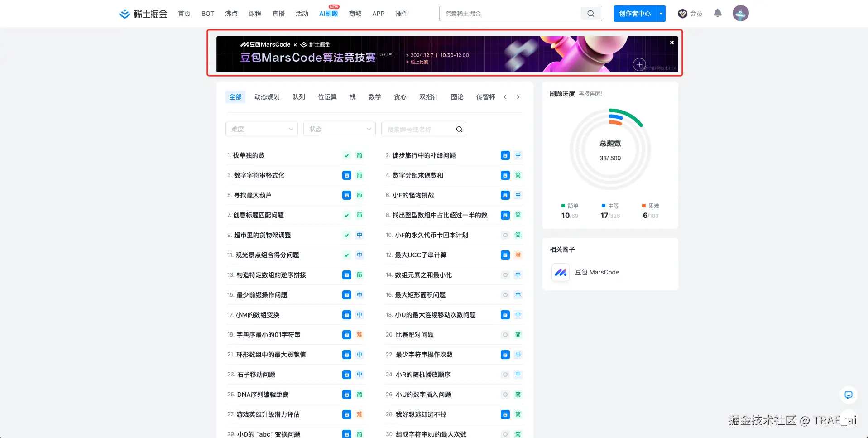Screen dimensions: 868x438
Task: Click the 稀土掘金 logo
Action: tap(143, 14)
